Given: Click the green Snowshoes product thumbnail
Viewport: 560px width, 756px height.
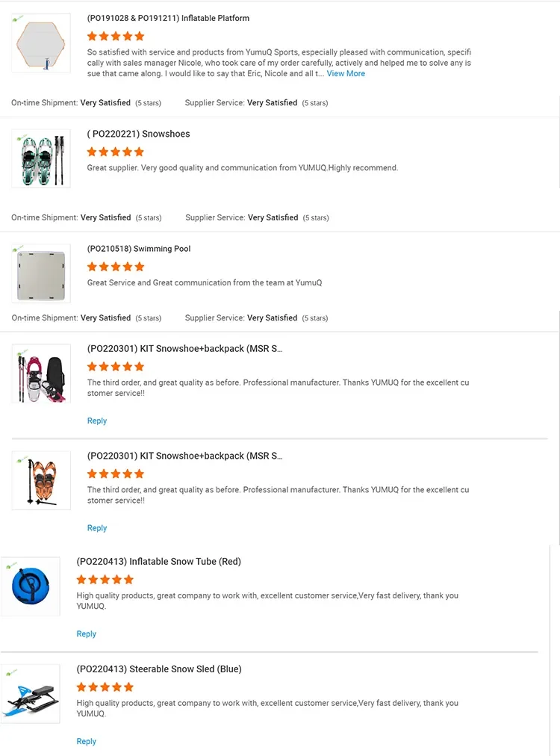Looking at the screenshot, I should [x=41, y=158].
